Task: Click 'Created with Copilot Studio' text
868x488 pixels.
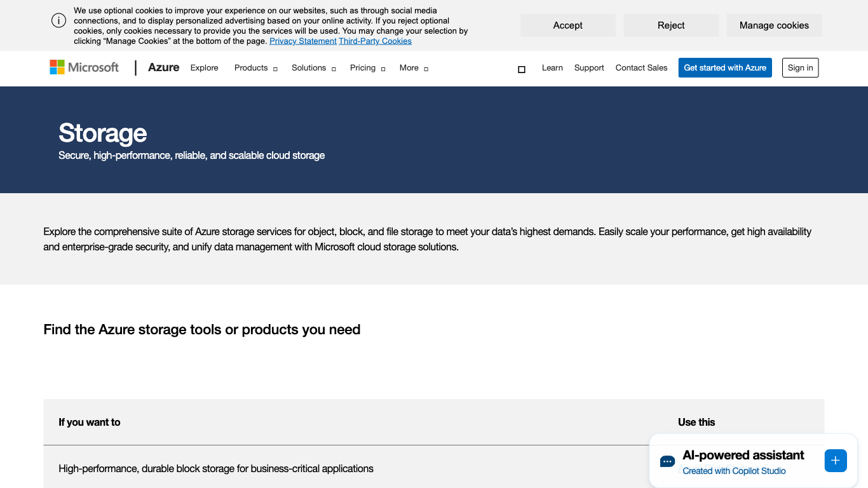Action: [734, 471]
